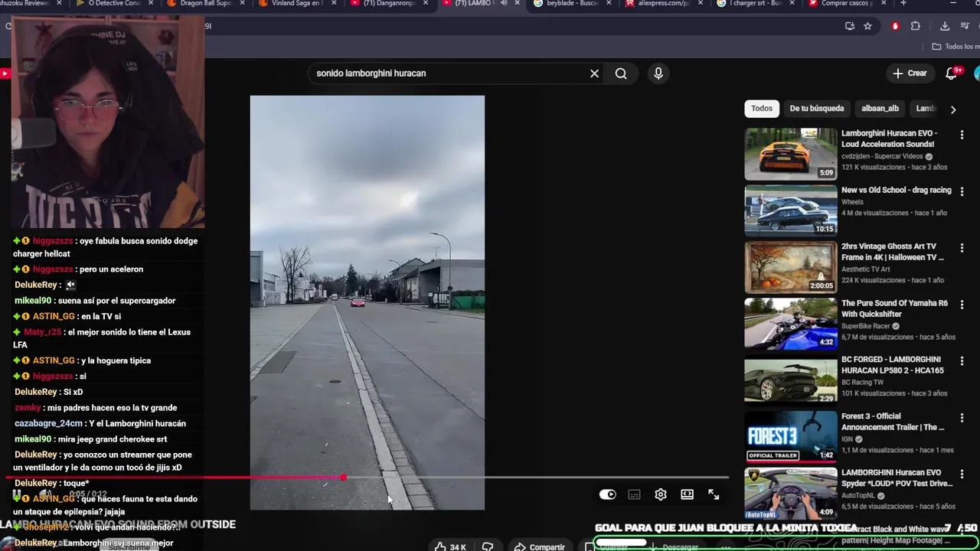Click the red video progress bar scrubber

click(344, 478)
